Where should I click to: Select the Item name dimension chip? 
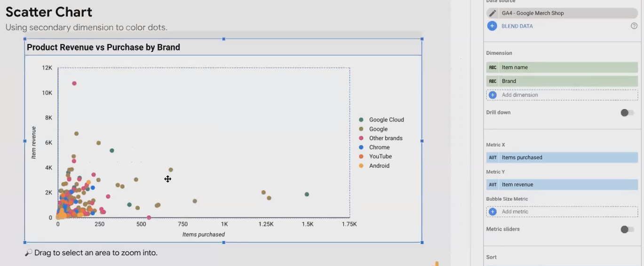[x=562, y=67]
